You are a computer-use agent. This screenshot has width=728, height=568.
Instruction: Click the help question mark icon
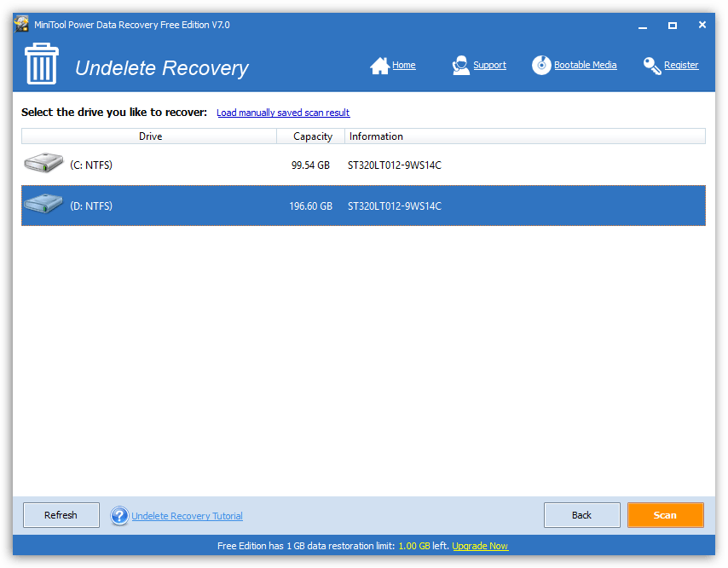point(119,516)
